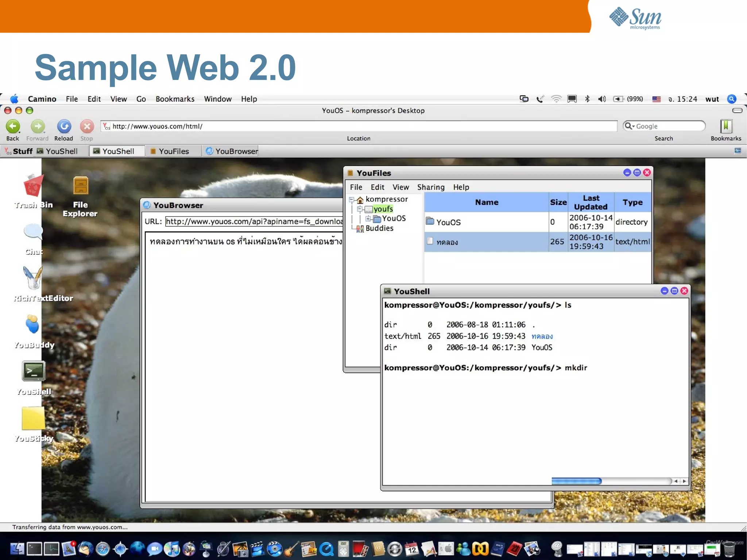
Task: Open YouFiles Edit menu
Action: tap(378, 187)
